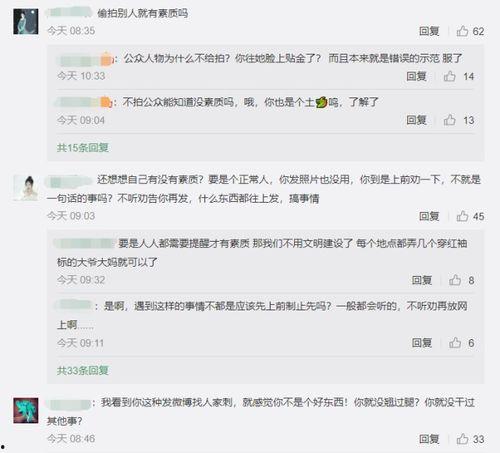500x453 pixels.
Task: Open first commenter's dark avatar
Action: [x=26, y=22]
